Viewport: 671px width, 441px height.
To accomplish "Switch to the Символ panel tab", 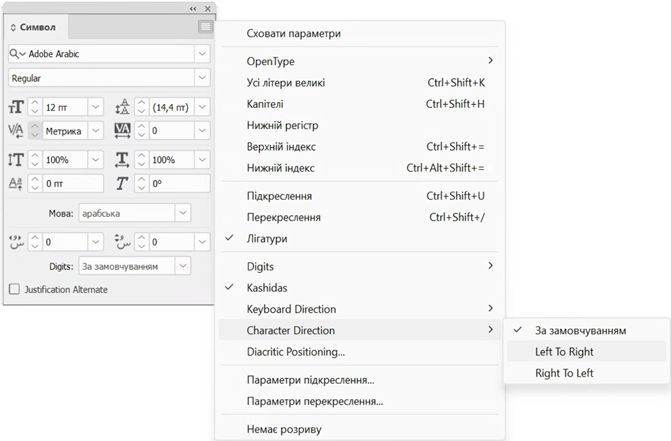I will pos(37,27).
